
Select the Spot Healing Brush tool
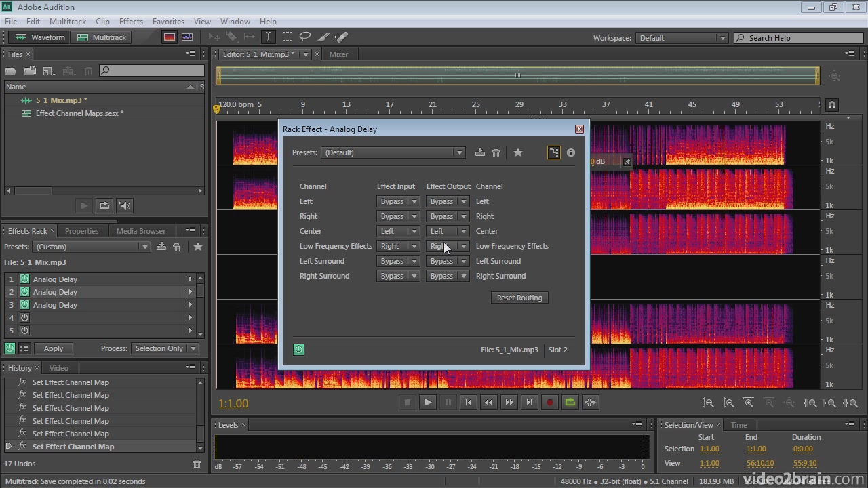tap(342, 37)
